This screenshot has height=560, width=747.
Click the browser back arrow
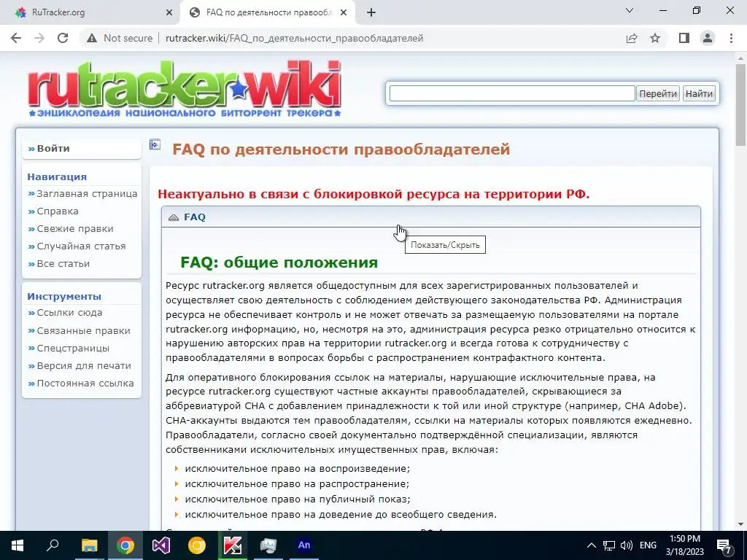(x=16, y=38)
